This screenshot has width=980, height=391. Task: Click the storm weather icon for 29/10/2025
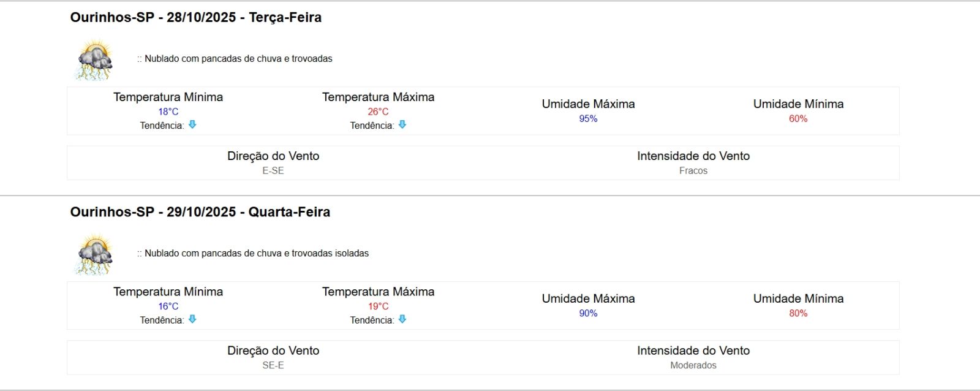click(95, 254)
